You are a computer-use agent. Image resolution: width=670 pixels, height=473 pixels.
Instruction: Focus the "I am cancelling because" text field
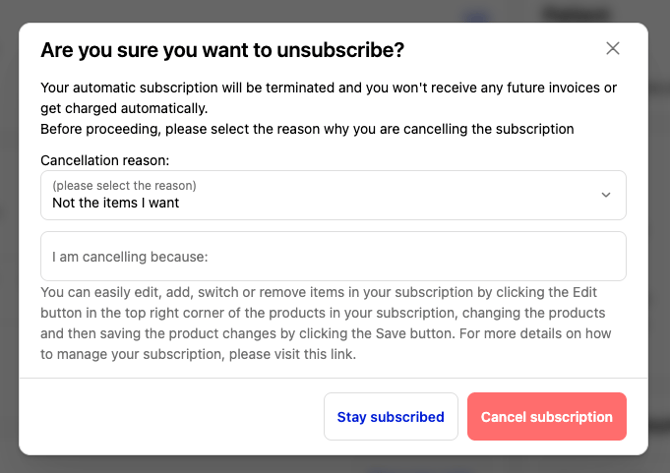click(333, 257)
